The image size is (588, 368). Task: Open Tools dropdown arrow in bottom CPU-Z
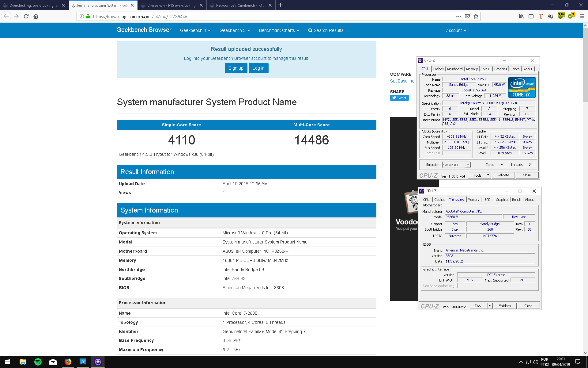(x=490, y=306)
